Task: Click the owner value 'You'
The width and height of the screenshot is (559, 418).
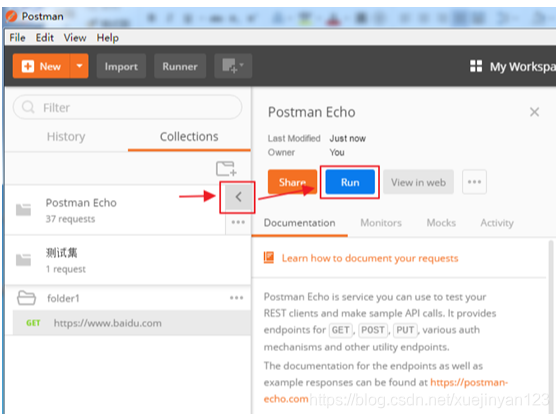Action: pyautogui.click(x=337, y=152)
